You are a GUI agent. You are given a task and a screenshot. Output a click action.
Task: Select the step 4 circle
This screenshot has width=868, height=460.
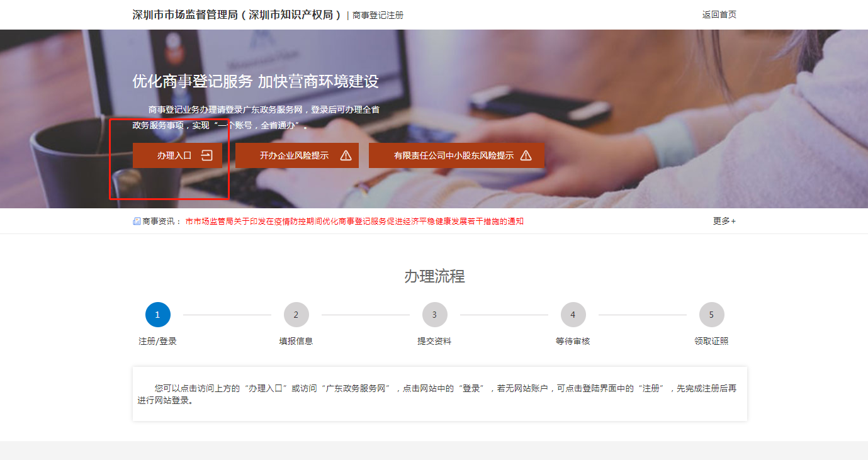tap(573, 315)
